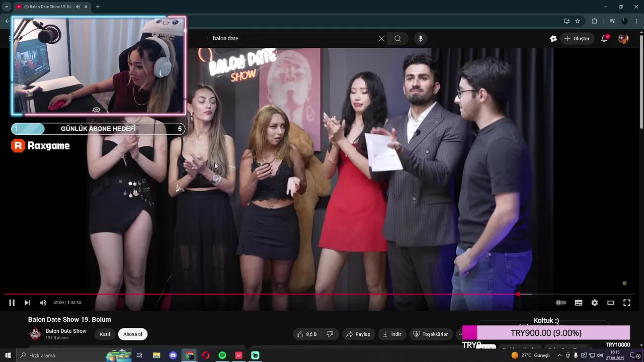Open Chrome profile avatar
This screenshot has height=362, width=644.
coord(624,21)
